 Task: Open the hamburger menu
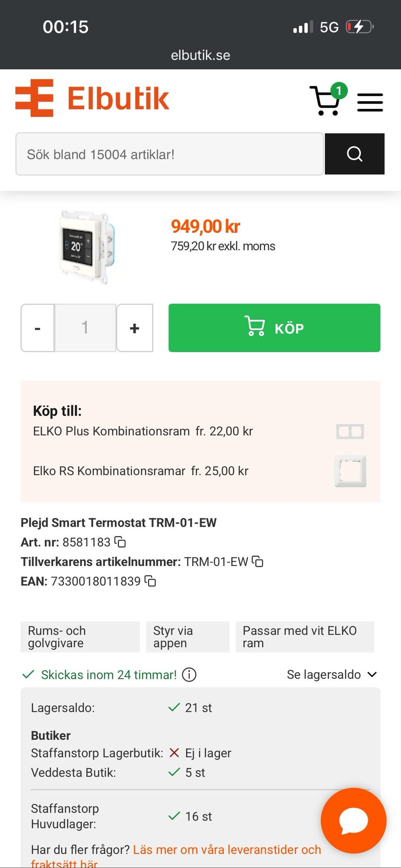[370, 102]
